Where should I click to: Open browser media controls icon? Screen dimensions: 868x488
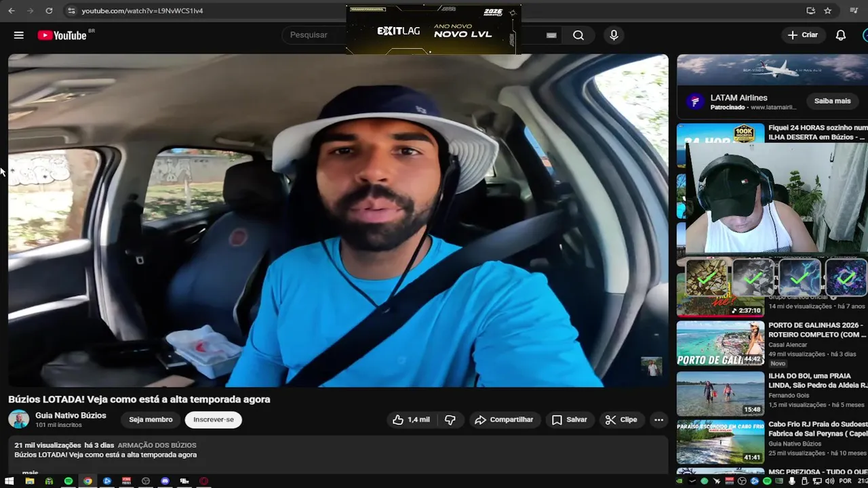click(854, 11)
